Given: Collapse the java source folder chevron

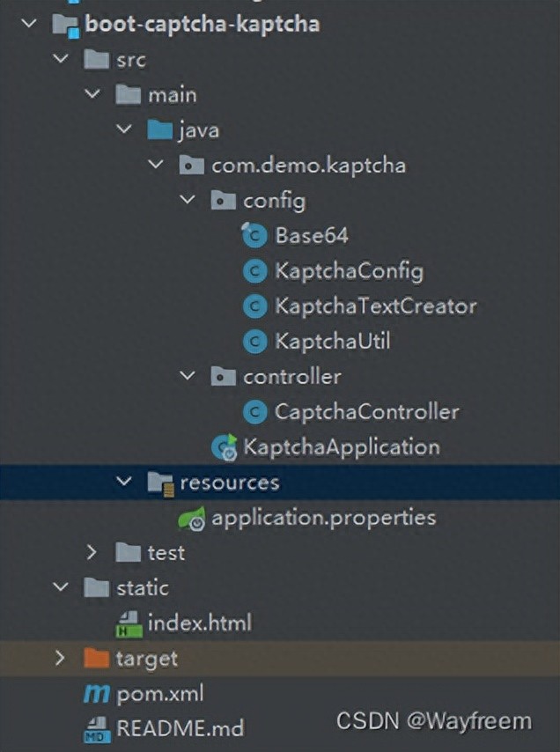Looking at the screenshot, I should pyautogui.click(x=124, y=129).
